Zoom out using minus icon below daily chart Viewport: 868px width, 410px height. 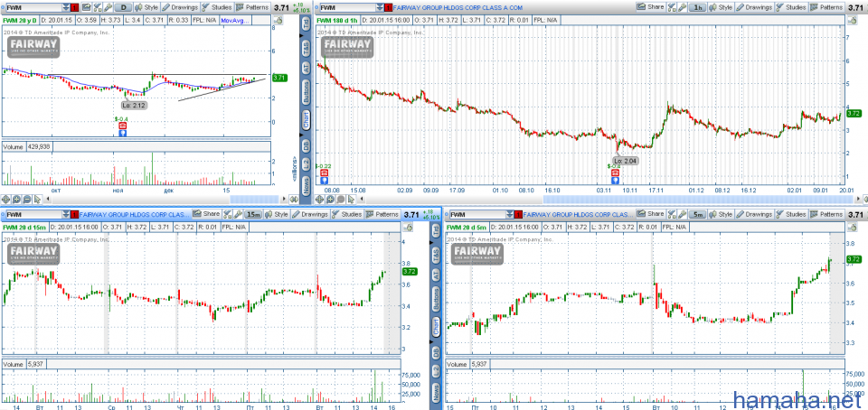pos(27,200)
